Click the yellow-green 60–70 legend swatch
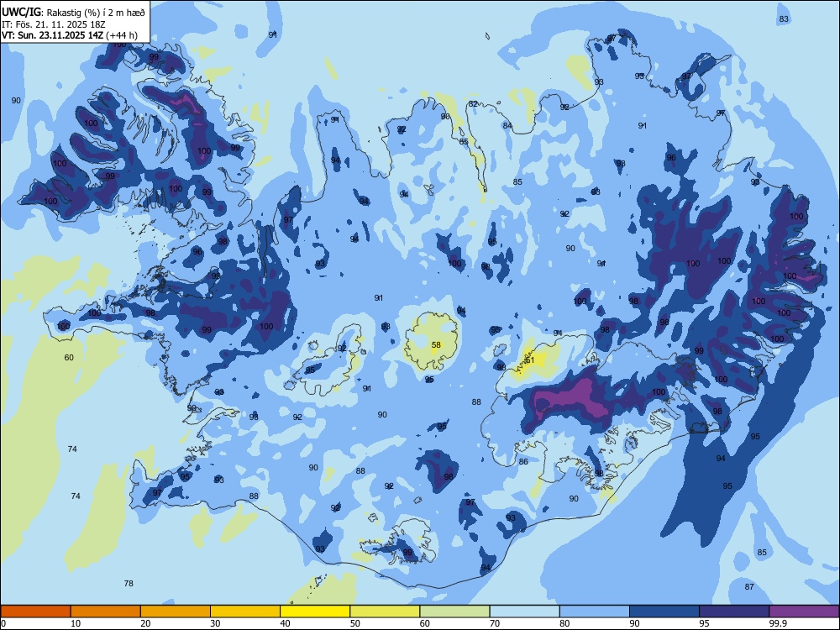 coord(454,612)
